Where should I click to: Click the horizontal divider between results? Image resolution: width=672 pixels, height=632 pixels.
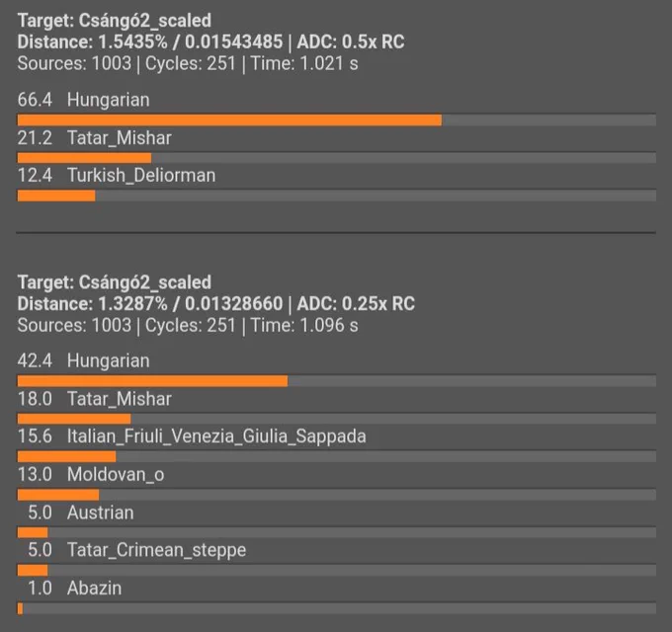pyautogui.click(x=336, y=232)
